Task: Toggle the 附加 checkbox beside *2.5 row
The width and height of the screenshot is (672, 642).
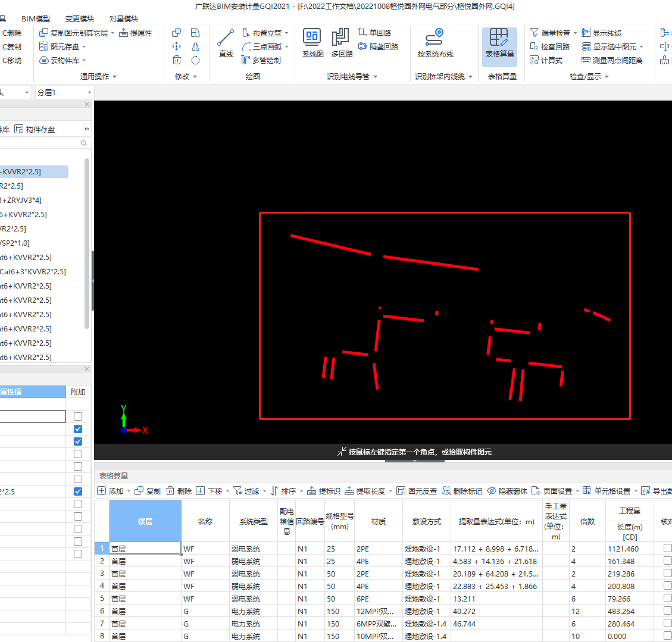Action: pos(78,491)
